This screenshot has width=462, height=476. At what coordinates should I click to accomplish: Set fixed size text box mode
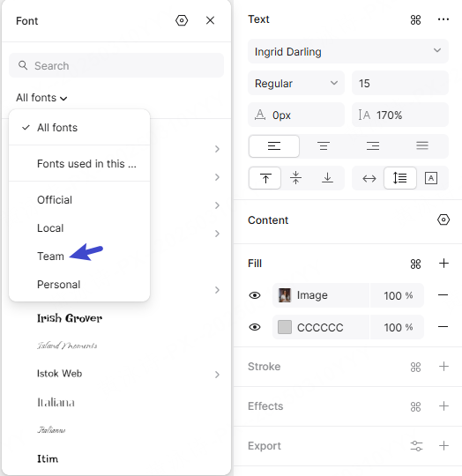click(431, 178)
